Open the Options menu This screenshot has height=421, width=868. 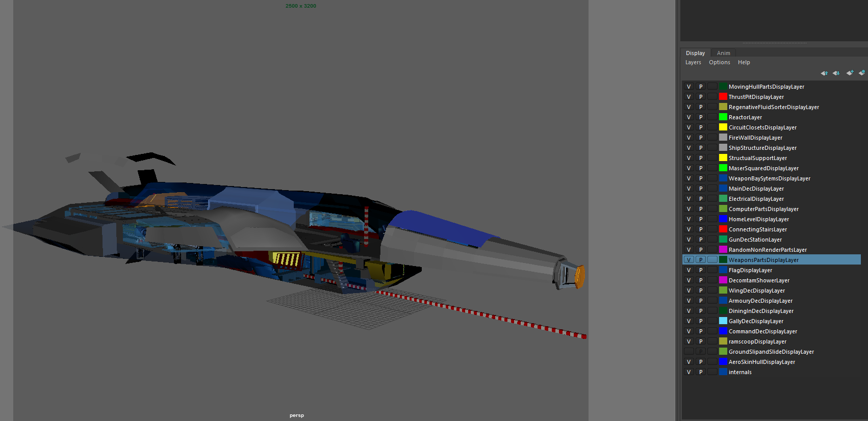click(719, 63)
